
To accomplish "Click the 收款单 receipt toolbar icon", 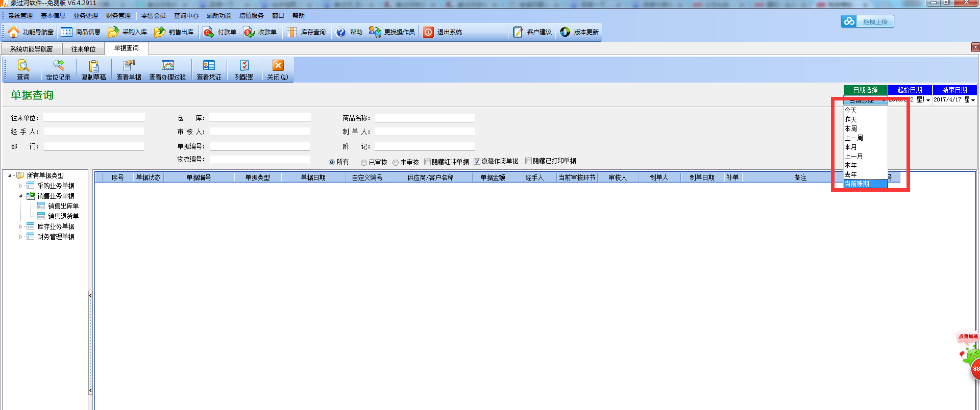I will pyautogui.click(x=249, y=32).
